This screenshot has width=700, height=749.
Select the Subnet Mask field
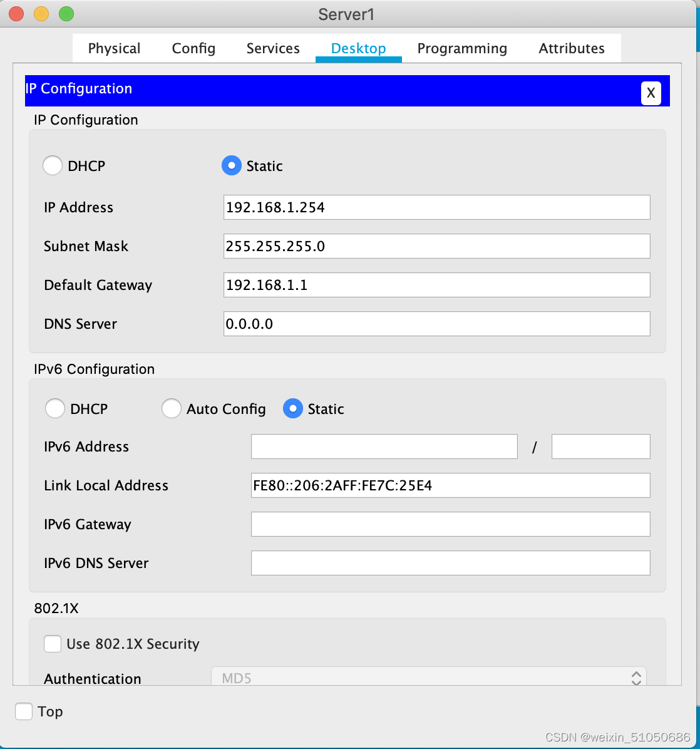click(x=436, y=246)
